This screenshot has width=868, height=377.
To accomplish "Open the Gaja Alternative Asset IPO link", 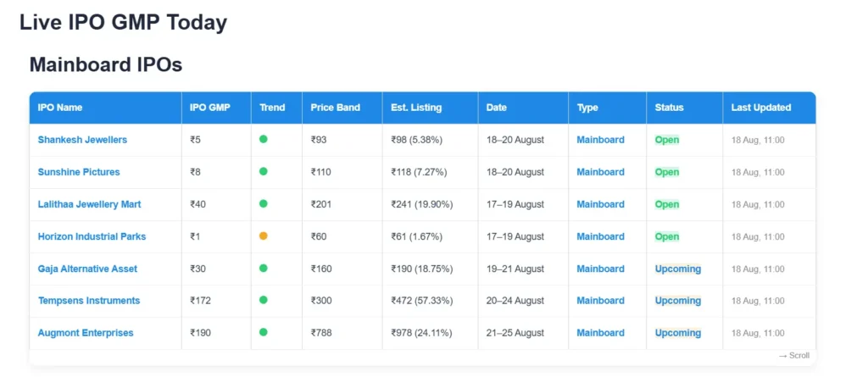I will click(x=87, y=269).
